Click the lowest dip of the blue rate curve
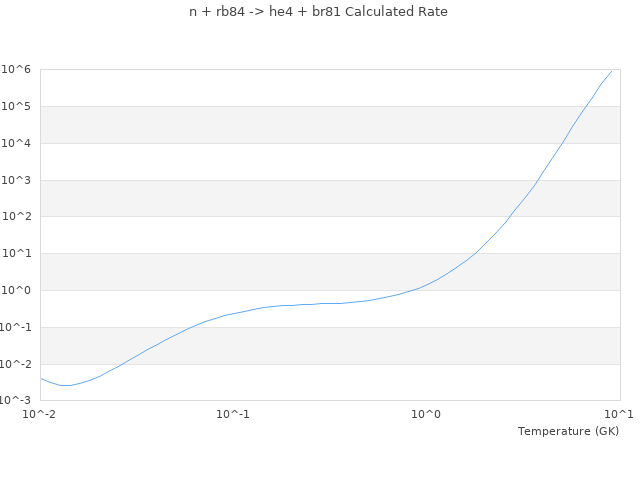The image size is (640, 480). point(66,385)
